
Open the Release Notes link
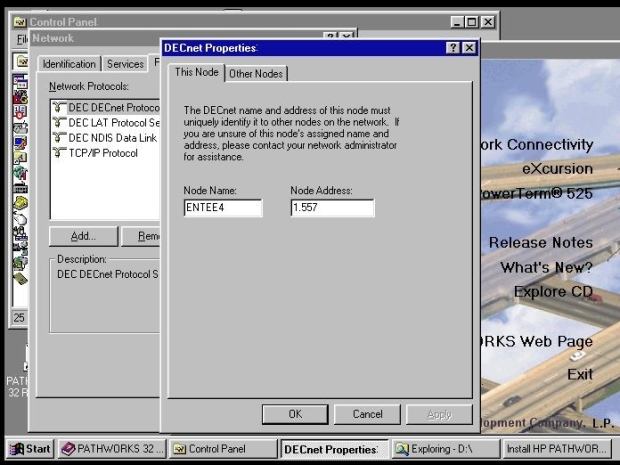tap(540, 242)
